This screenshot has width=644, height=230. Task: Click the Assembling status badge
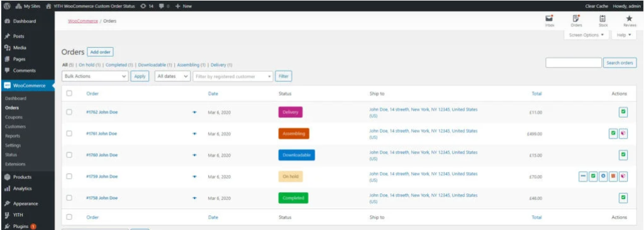point(294,134)
